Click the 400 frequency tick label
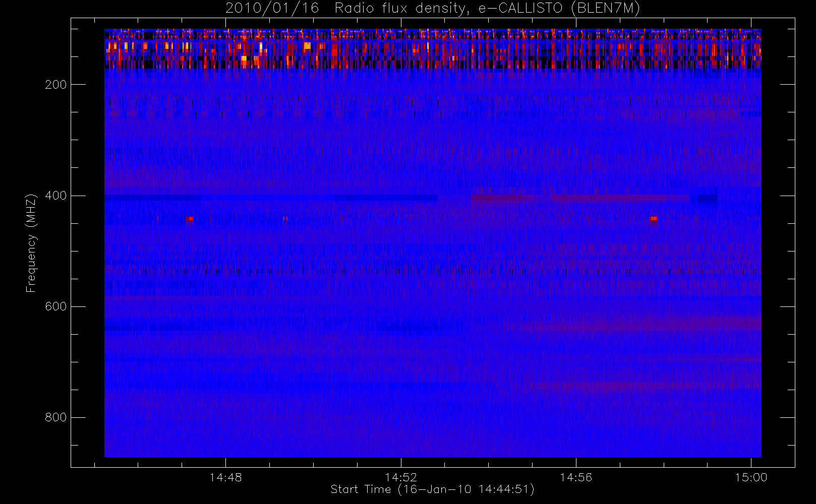 point(56,196)
